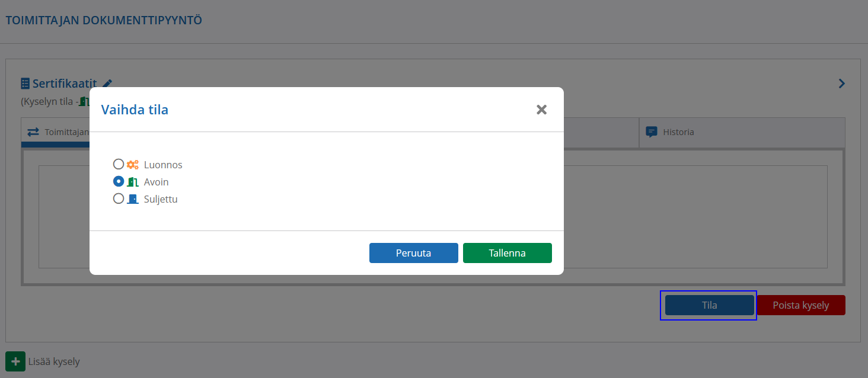Click the green plus Lisää kysely icon
The width and height of the screenshot is (868, 378).
[15, 361]
